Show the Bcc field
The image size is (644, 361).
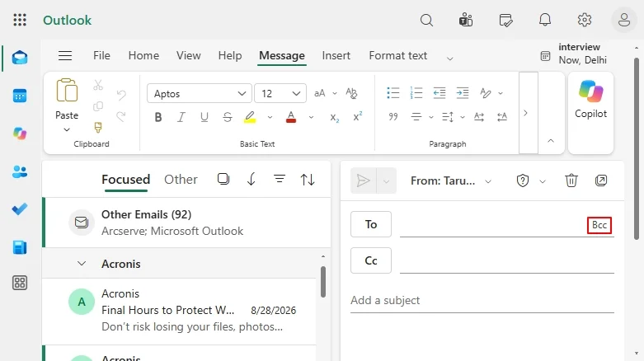[599, 225]
